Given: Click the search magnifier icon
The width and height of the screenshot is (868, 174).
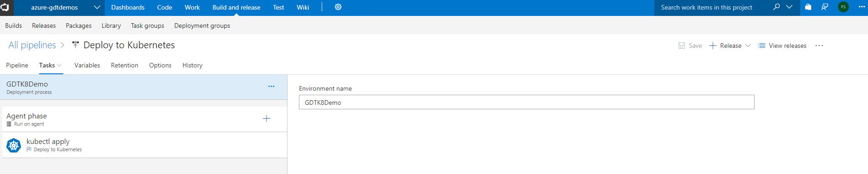Looking at the screenshot, I should (776, 7).
